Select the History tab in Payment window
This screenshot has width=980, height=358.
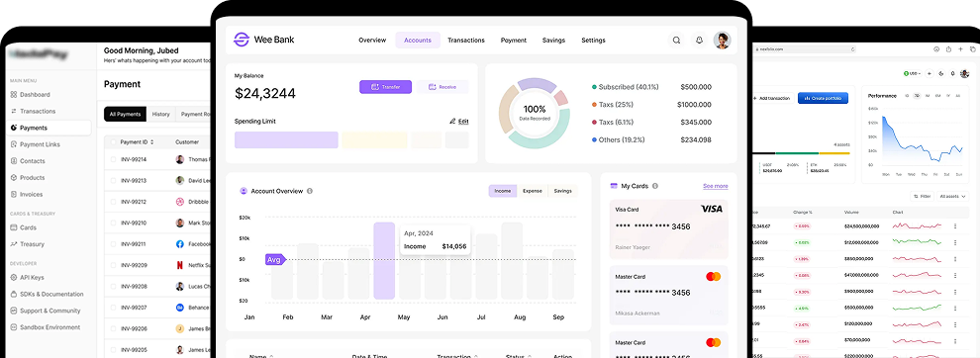click(160, 115)
